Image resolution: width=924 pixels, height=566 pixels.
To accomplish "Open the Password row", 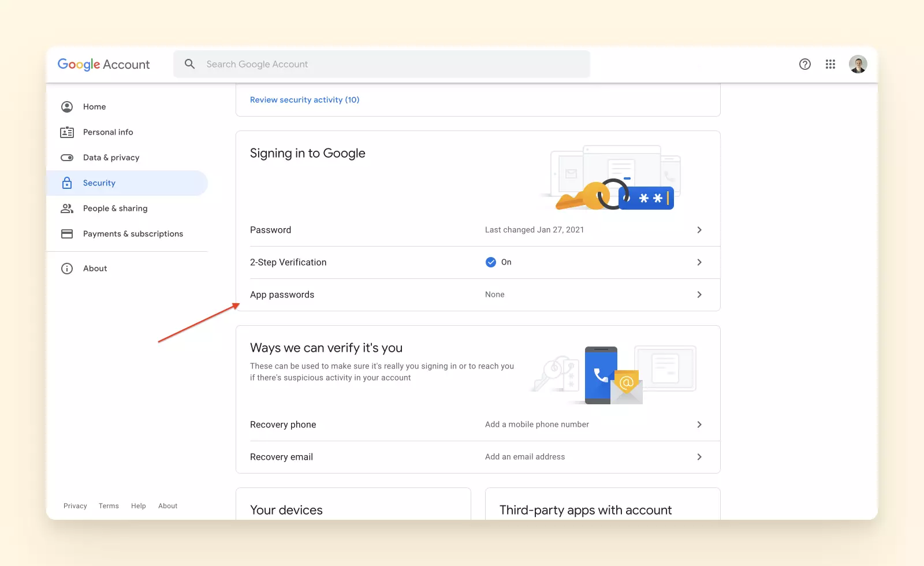I will pyautogui.click(x=478, y=230).
